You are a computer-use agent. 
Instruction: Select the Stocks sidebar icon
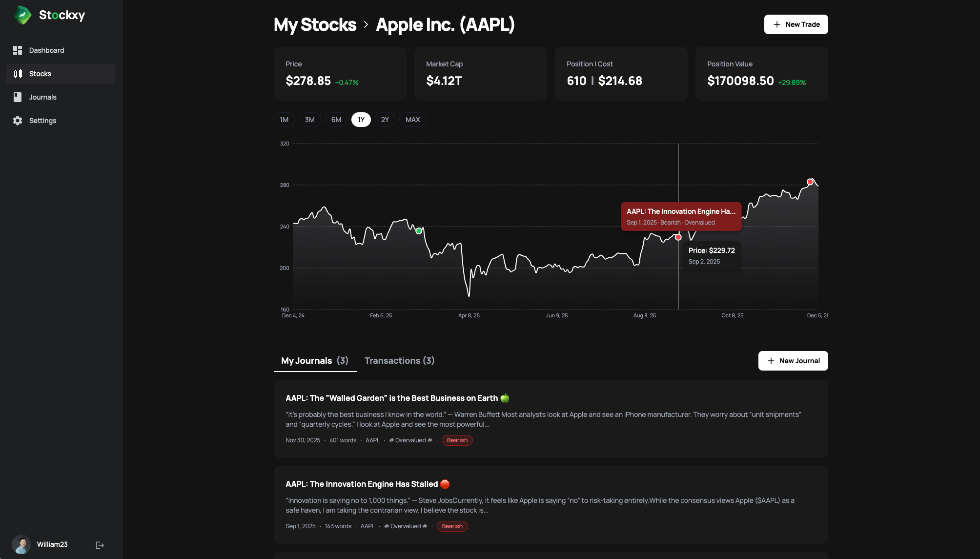point(18,73)
